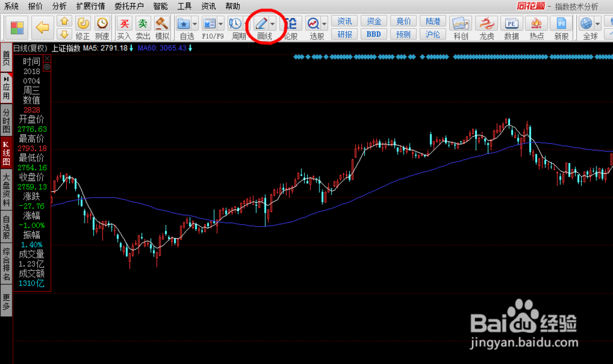Image resolution: width=613 pixels, height=364 pixels.
Task: Open the 模拟 simulated trading gavel
Action: pos(162,28)
